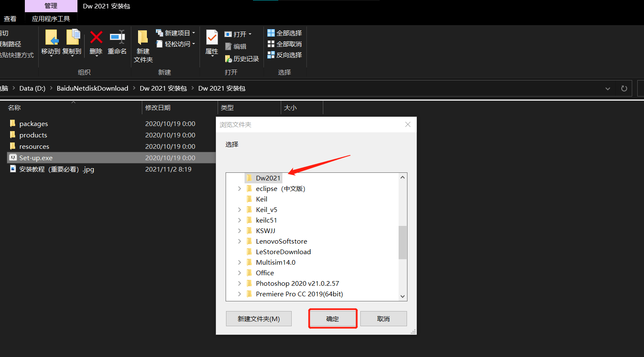644x357 pixels.
Task: Open the address bar history dropdown
Action: tap(608, 89)
